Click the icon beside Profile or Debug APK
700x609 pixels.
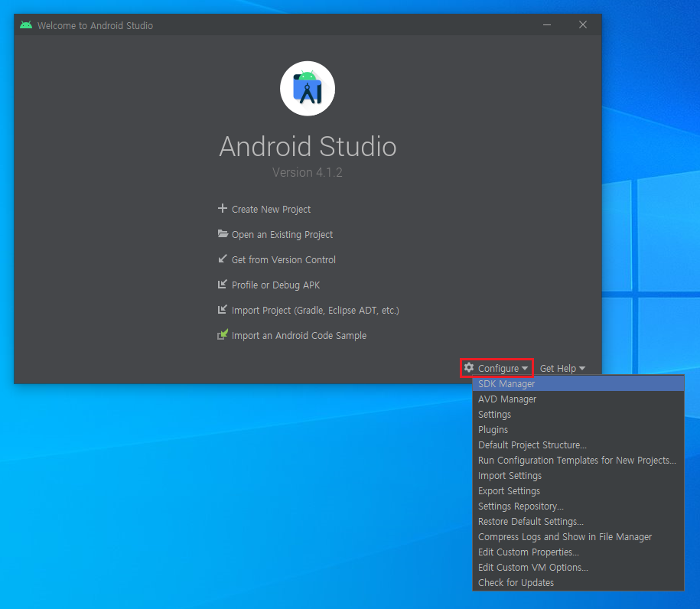(x=223, y=284)
